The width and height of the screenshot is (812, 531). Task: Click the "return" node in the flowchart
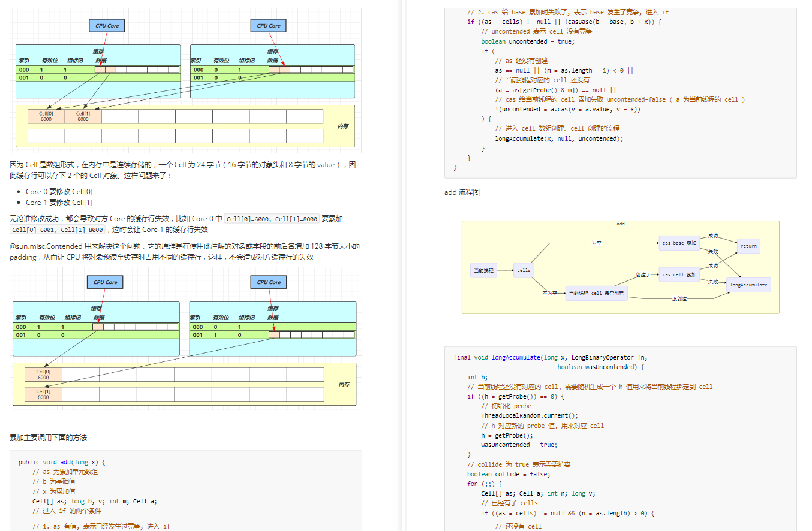(748, 246)
